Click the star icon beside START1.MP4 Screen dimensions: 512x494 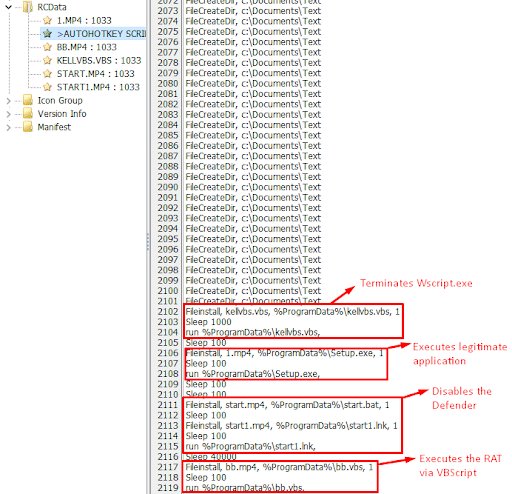(x=48, y=87)
